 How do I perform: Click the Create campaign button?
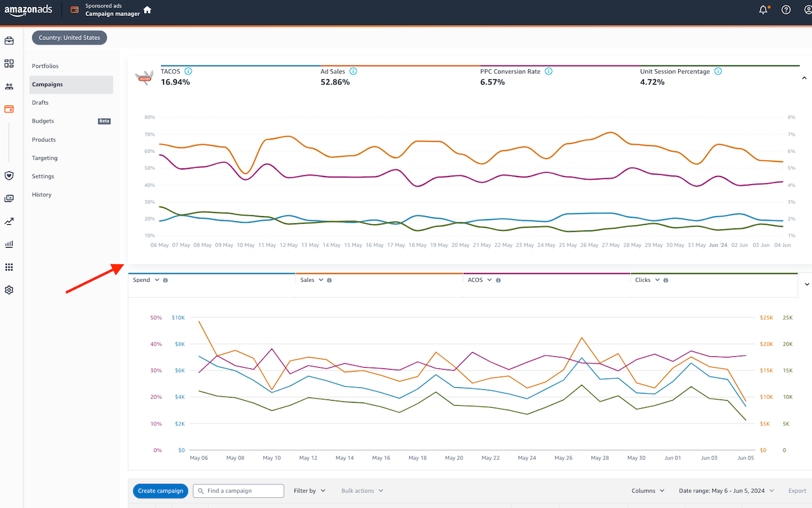[x=160, y=491]
